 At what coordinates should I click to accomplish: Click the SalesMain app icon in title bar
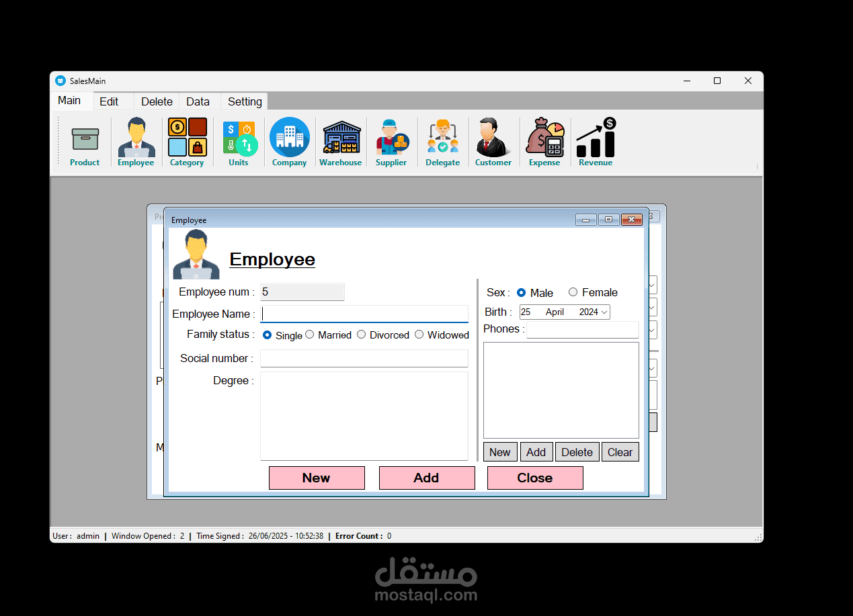pyautogui.click(x=60, y=81)
